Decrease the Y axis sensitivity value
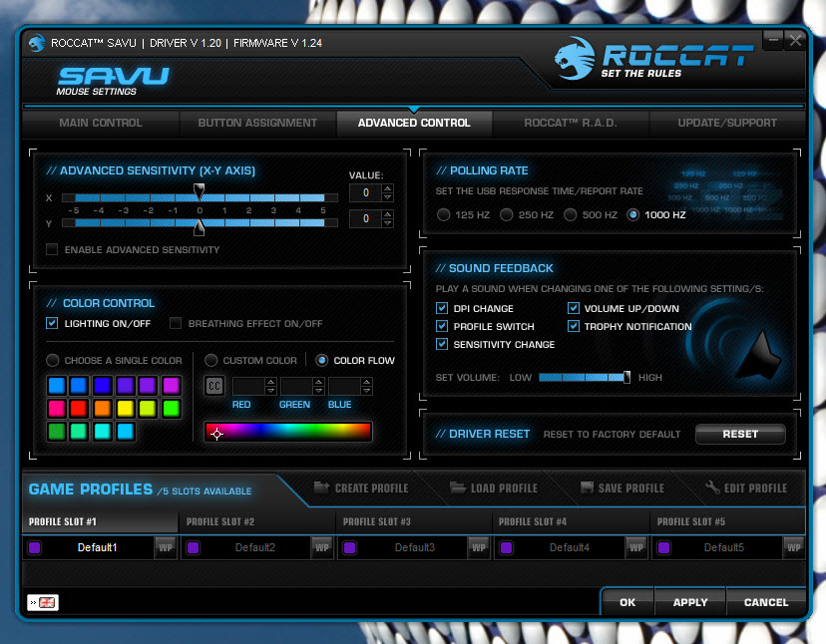Screen dimensions: 826x644 click(x=388, y=223)
